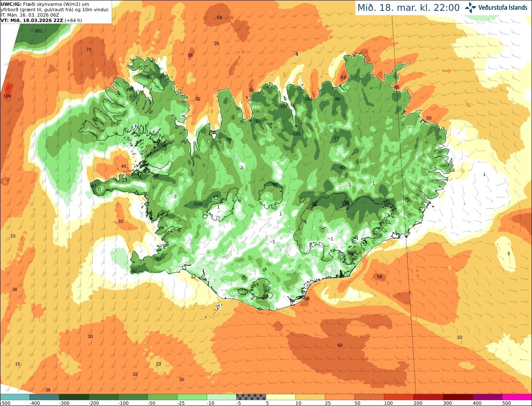532x406 pixels.
Task: Click the 'IT: Mán. 16. 03. 2026 06Z' line
Action: [29, 15]
